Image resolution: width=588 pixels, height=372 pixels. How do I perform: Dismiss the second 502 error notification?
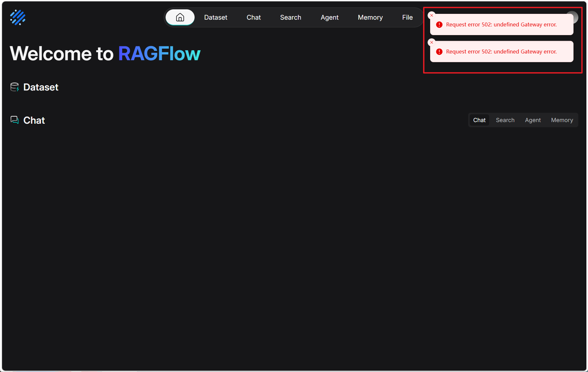pos(432,43)
